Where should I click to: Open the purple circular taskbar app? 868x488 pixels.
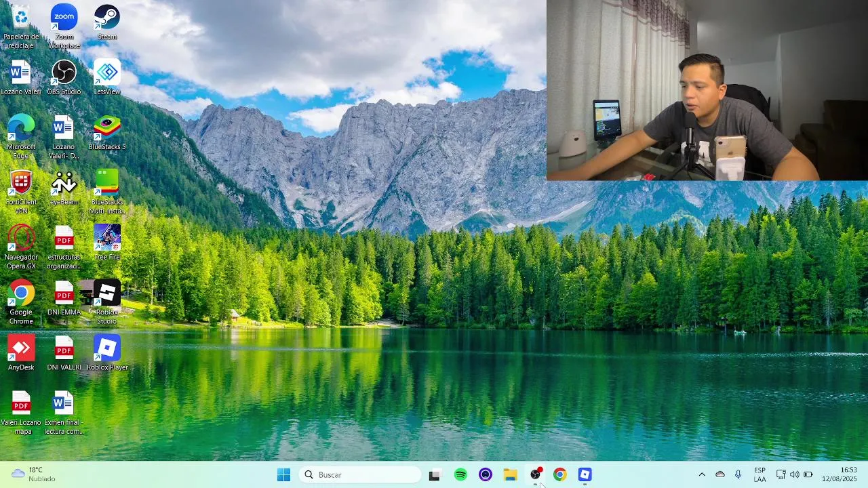[486, 474]
